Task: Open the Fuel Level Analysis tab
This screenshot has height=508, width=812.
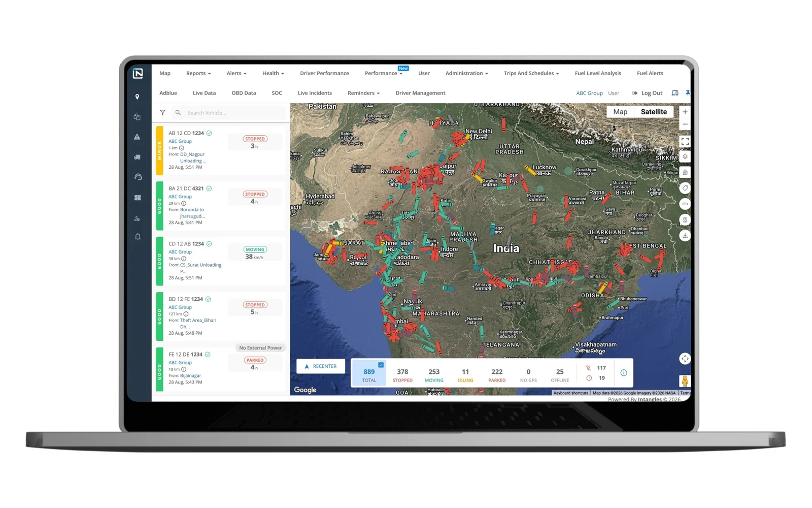Action: coord(598,73)
